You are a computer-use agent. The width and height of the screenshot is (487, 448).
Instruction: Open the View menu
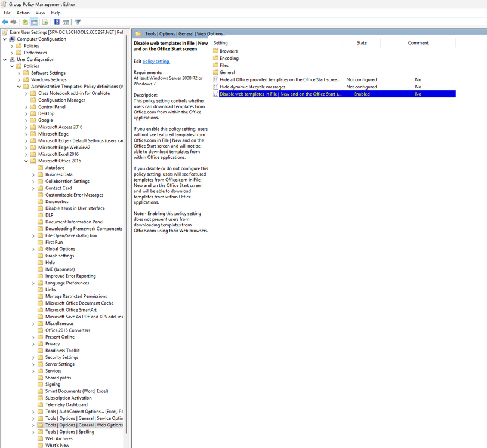(x=41, y=13)
